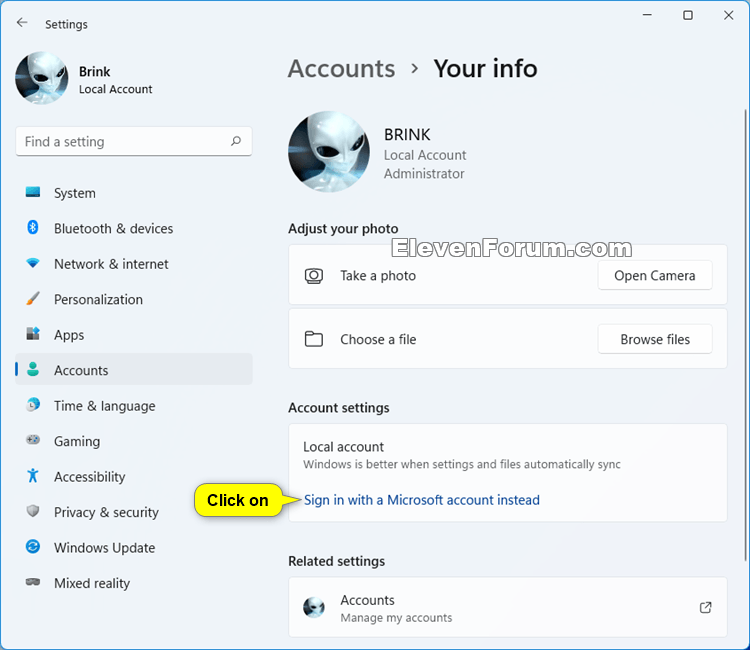Click the Your info page heading
Viewport: 750px width, 650px height.
tap(485, 68)
